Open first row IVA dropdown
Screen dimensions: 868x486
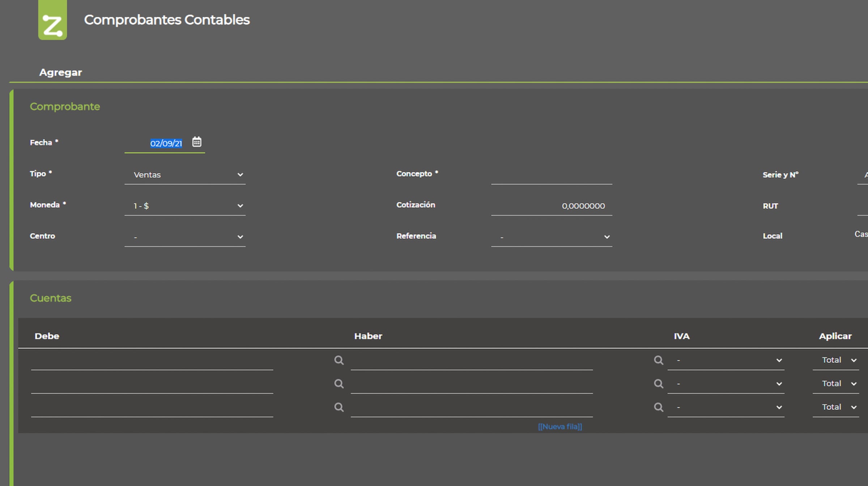point(726,360)
